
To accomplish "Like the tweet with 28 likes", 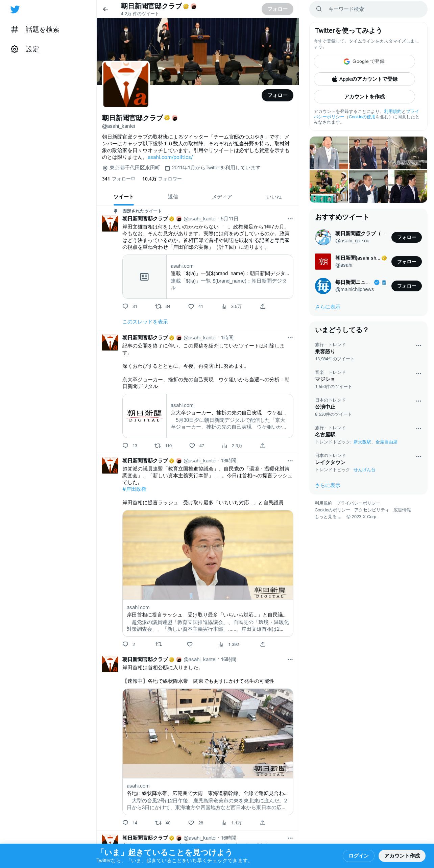I will tap(195, 823).
